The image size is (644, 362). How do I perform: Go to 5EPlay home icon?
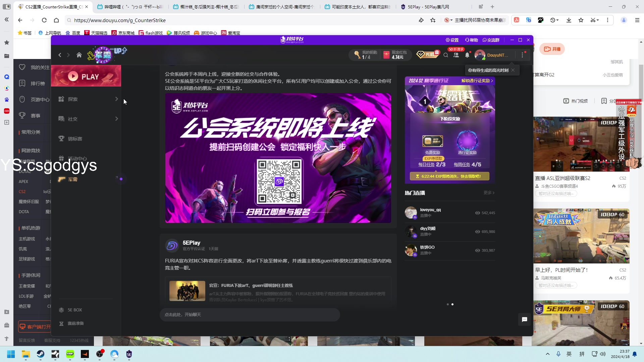tap(79, 55)
